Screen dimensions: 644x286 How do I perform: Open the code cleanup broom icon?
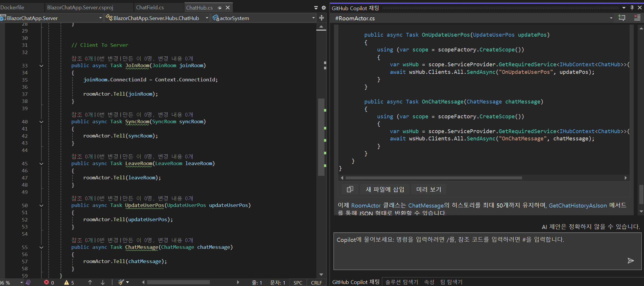point(121,282)
